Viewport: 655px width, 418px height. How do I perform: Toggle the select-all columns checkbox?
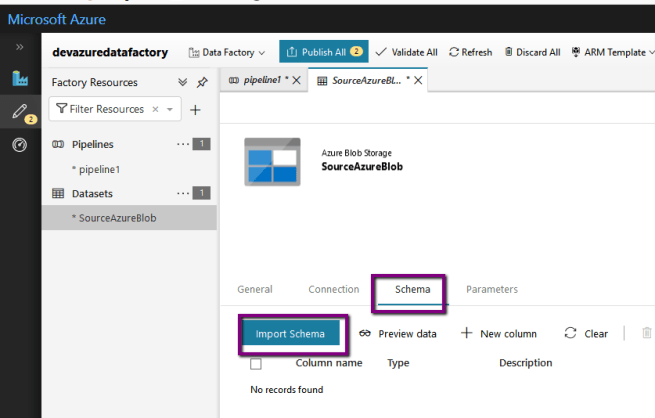[x=256, y=363]
